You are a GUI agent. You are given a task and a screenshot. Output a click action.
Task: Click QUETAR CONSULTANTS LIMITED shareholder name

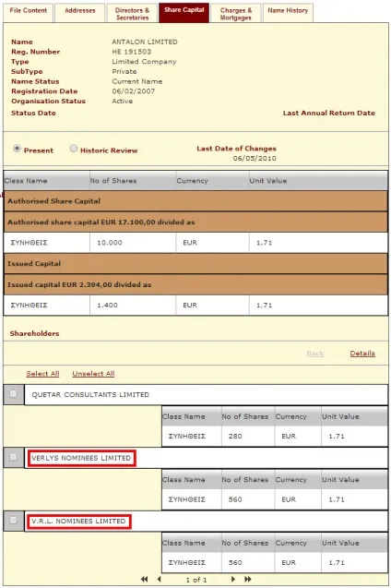(90, 394)
